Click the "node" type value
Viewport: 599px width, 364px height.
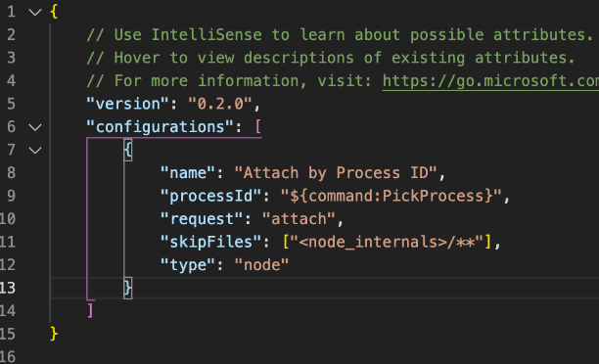coord(261,265)
